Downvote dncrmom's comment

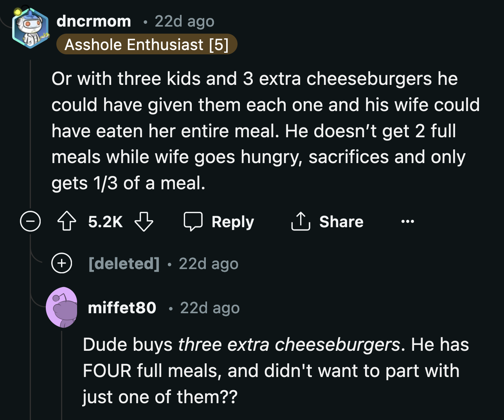coord(144,221)
